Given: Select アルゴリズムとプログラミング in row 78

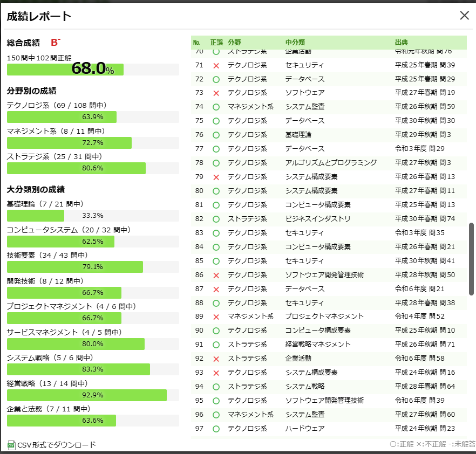Looking at the screenshot, I should pyautogui.click(x=331, y=162).
